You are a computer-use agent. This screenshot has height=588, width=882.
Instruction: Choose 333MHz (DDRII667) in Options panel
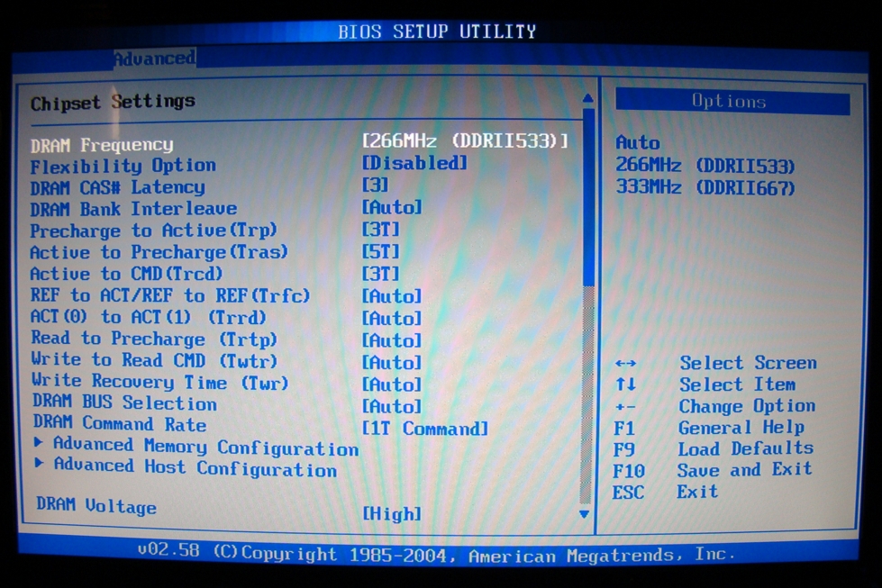coord(705,188)
